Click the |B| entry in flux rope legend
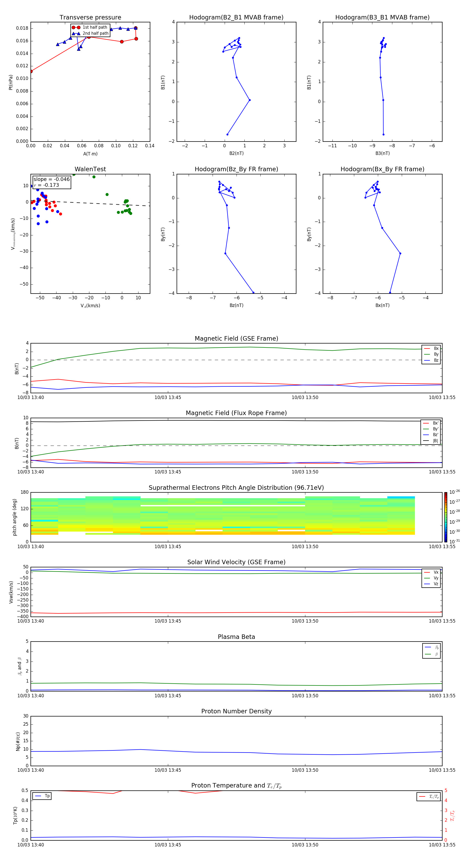This screenshot has width=473, height=868. pos(431,441)
